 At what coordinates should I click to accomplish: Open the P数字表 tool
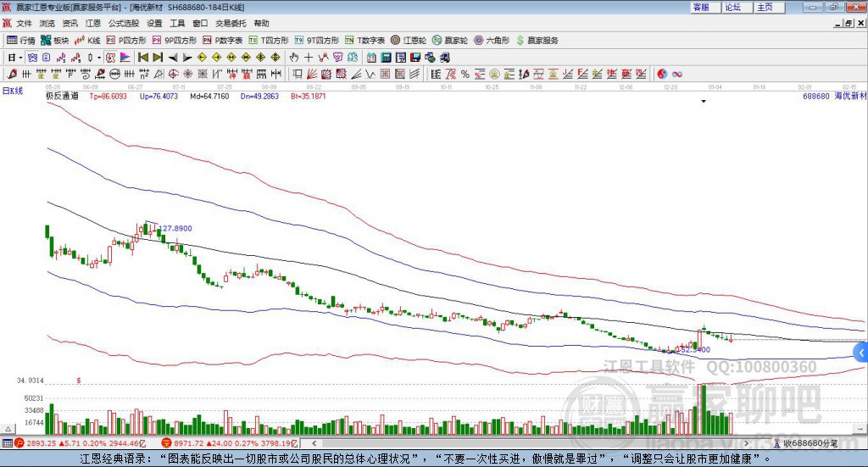pyautogui.click(x=223, y=41)
